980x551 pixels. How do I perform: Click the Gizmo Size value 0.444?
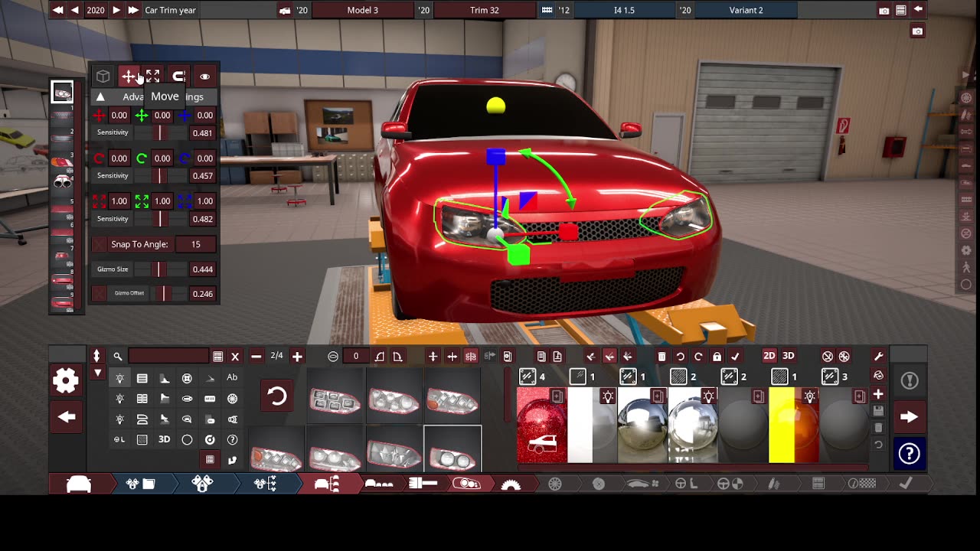202,269
